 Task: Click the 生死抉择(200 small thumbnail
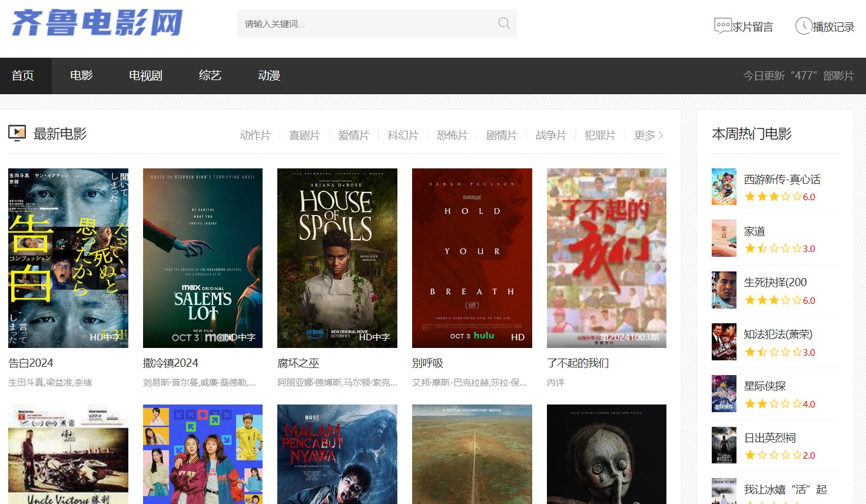tap(724, 290)
